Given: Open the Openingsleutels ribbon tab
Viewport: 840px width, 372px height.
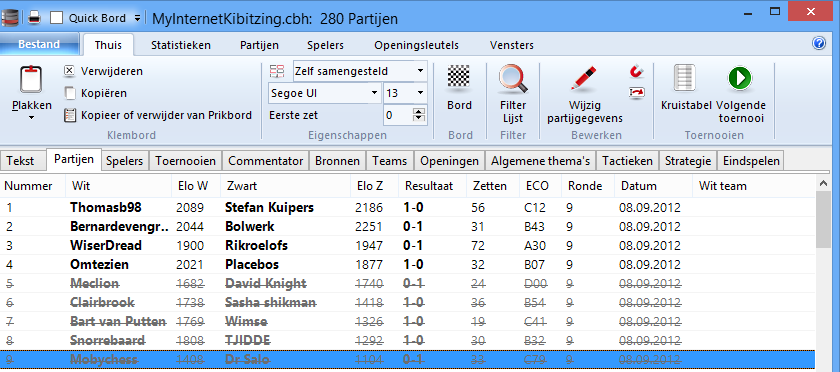Looking at the screenshot, I should point(416,45).
